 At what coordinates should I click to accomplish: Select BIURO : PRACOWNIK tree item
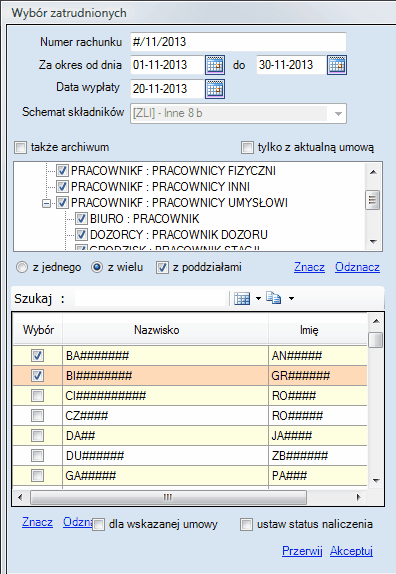145,219
